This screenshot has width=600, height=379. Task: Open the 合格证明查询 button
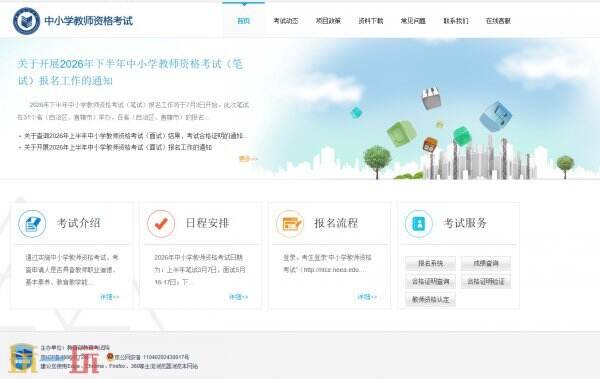point(430,282)
